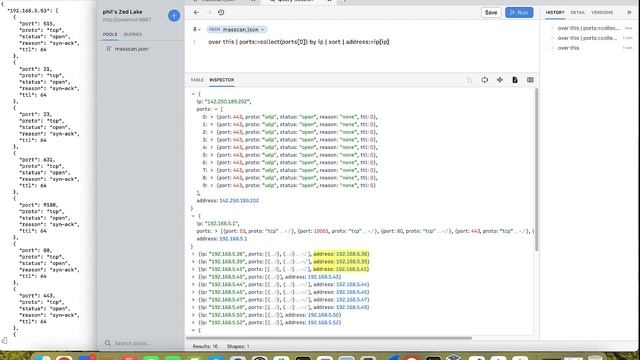640x360 pixels.
Task: Expand ports item 5 in first record
Action: [x=212, y=155]
